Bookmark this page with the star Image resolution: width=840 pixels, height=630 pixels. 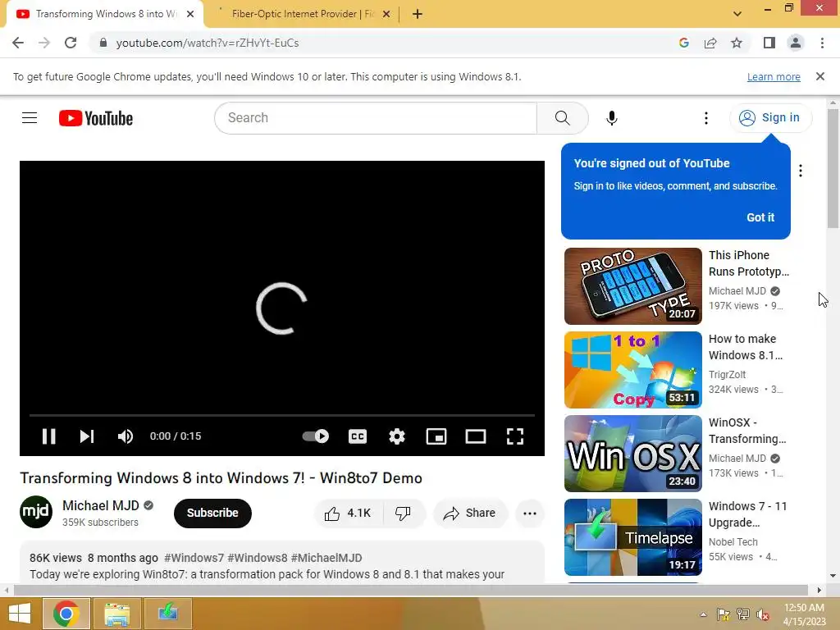coord(737,43)
